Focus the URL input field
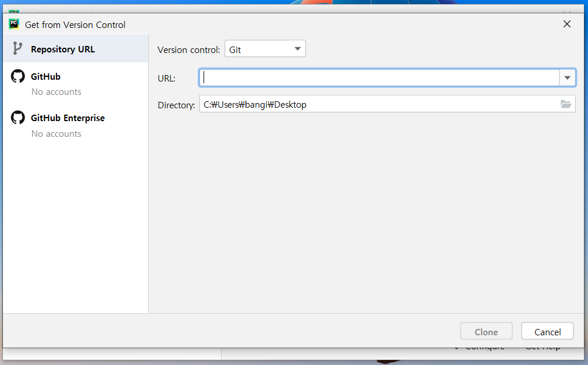588x365 pixels. pos(379,78)
